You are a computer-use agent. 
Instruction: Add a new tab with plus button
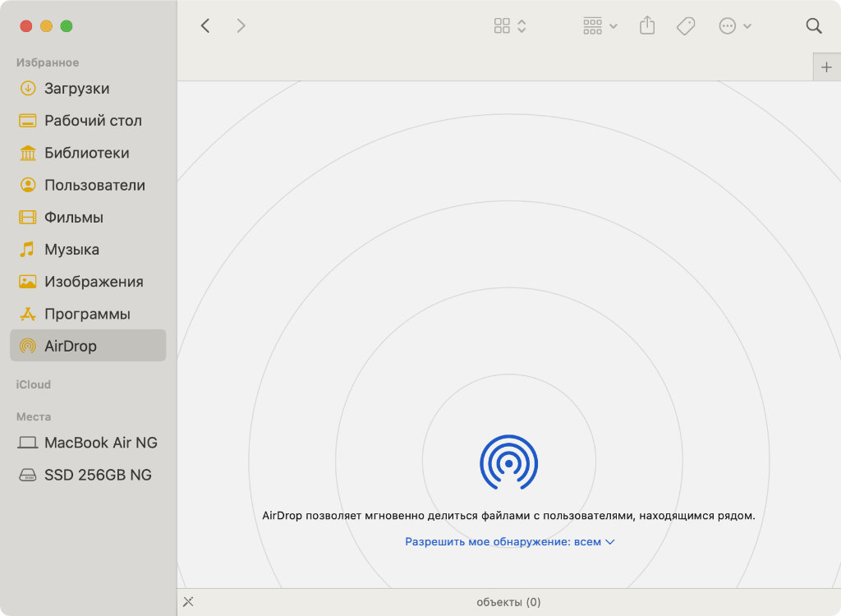click(x=826, y=67)
